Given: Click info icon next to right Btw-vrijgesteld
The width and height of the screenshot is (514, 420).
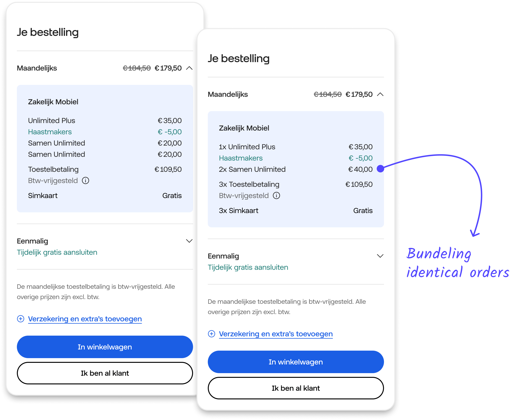Looking at the screenshot, I should coord(276,196).
